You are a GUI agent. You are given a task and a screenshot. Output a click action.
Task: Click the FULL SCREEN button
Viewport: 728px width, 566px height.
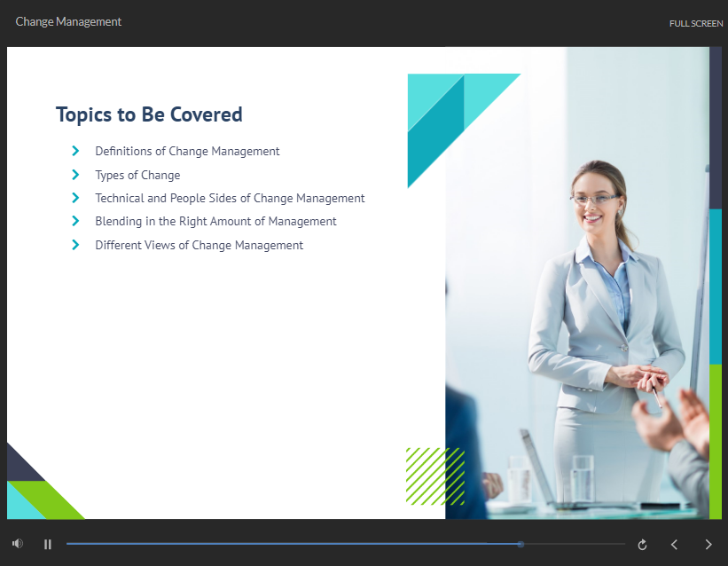click(695, 23)
